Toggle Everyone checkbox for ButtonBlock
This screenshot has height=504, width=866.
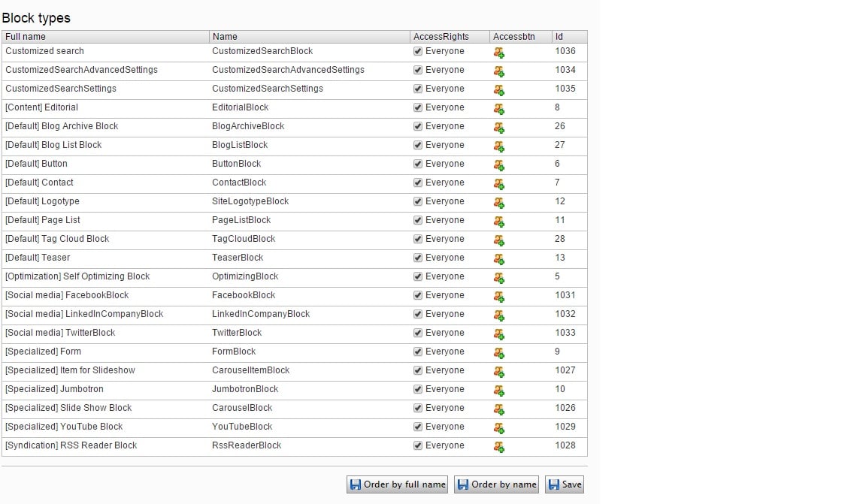tap(417, 164)
